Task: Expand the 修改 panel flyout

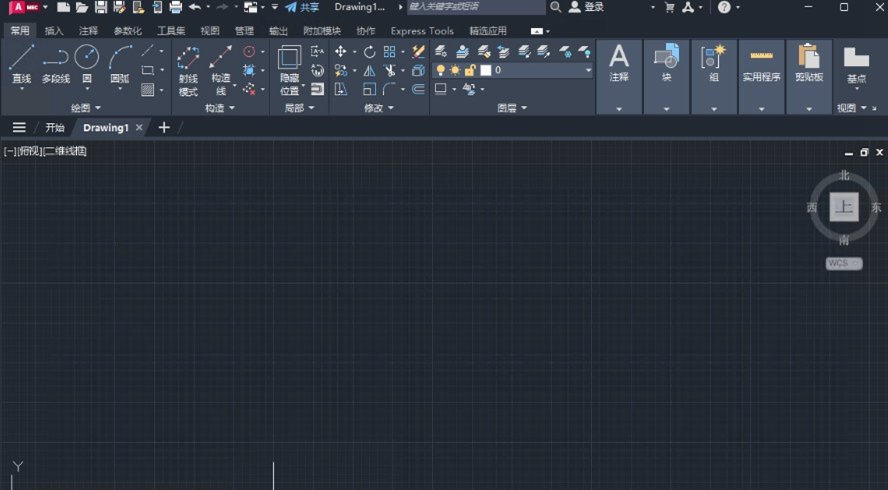Action: 378,108
